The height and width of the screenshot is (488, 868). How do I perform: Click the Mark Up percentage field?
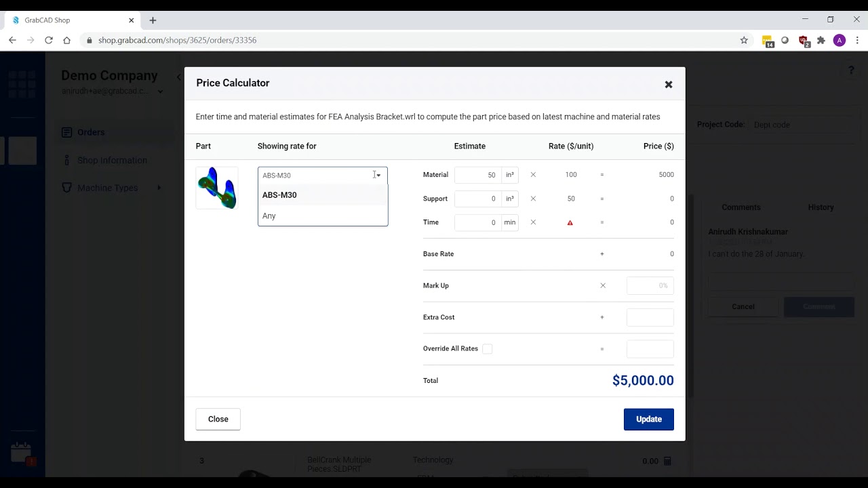coord(650,285)
